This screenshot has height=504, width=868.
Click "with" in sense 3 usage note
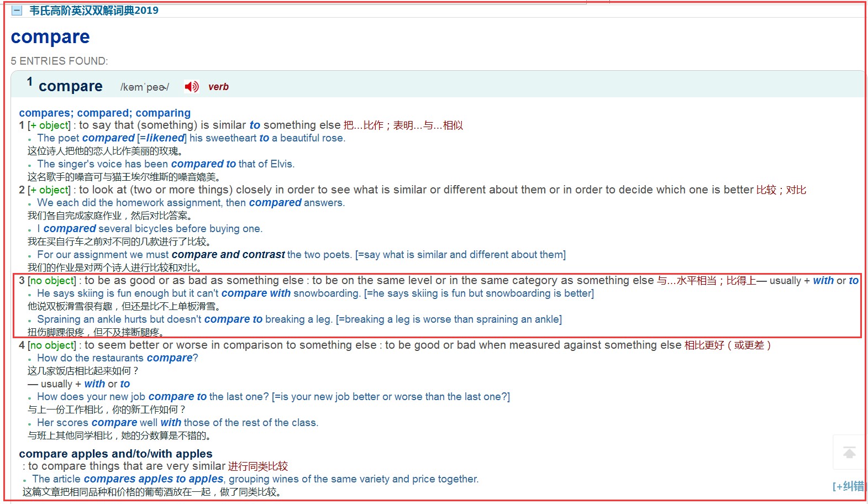pyautogui.click(x=823, y=281)
